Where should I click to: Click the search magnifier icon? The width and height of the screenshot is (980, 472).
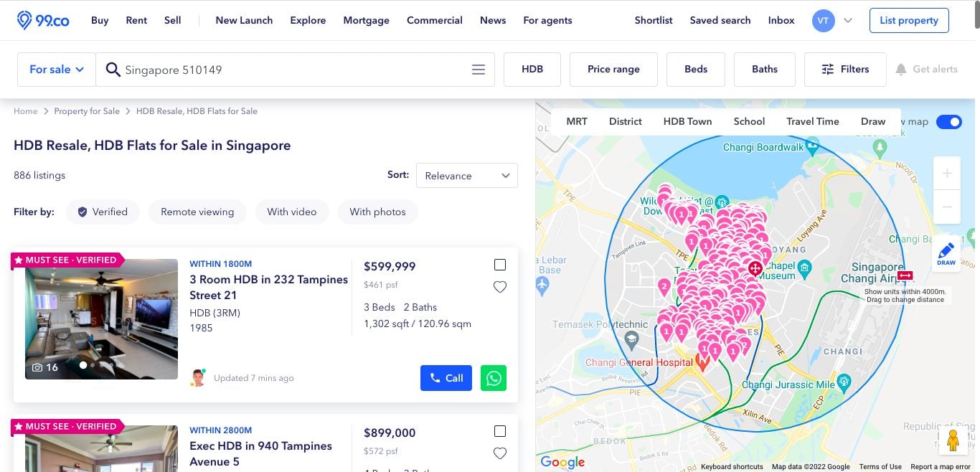pos(113,70)
